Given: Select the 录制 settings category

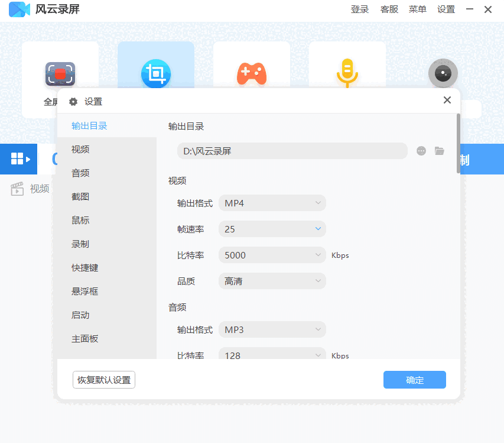Looking at the screenshot, I should coord(107,244).
